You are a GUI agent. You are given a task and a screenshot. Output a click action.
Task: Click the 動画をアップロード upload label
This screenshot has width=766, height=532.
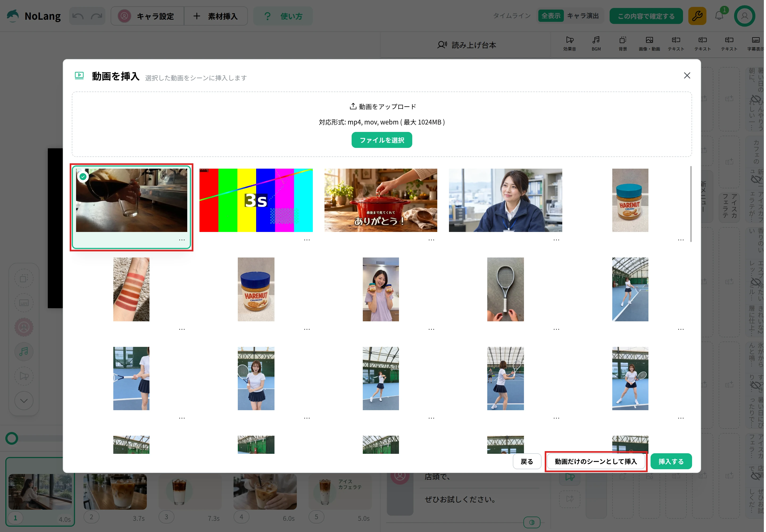pyautogui.click(x=383, y=107)
